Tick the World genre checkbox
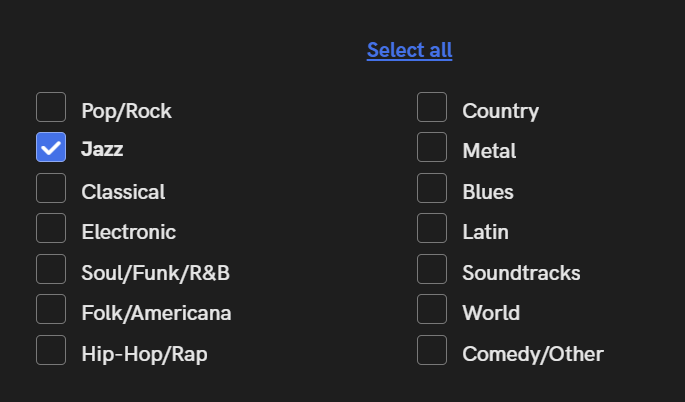 (432, 310)
